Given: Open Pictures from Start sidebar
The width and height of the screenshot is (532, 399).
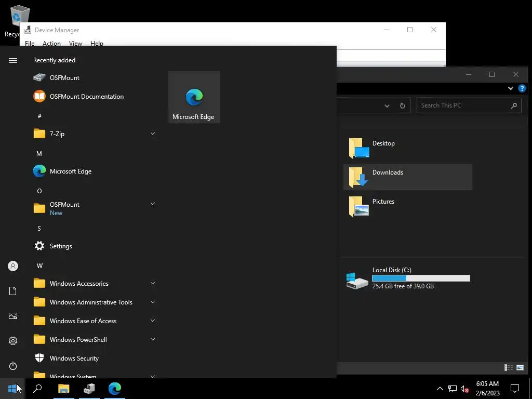Looking at the screenshot, I should coord(13,316).
